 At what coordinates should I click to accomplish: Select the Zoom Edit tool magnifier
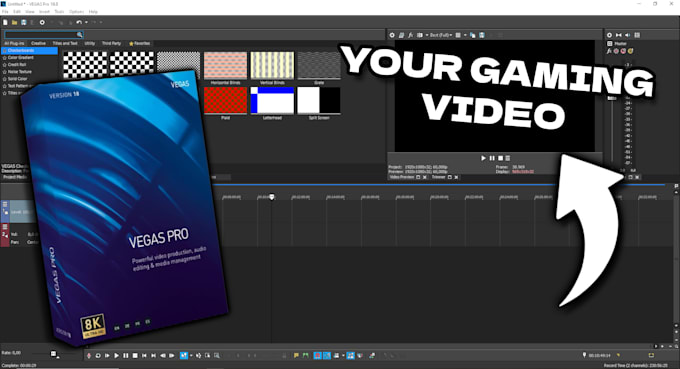217,356
